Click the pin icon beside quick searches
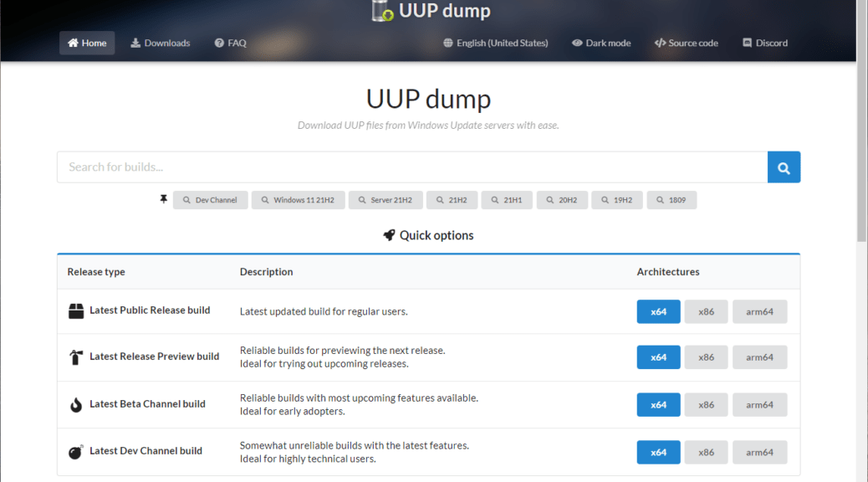The width and height of the screenshot is (868, 482). [163, 200]
